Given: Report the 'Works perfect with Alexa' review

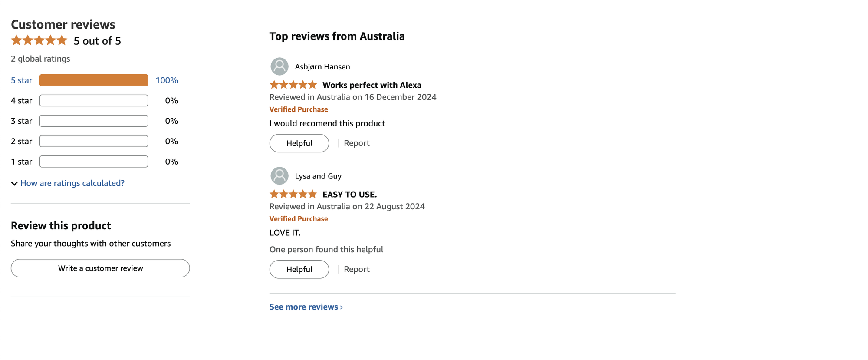Looking at the screenshot, I should point(356,143).
